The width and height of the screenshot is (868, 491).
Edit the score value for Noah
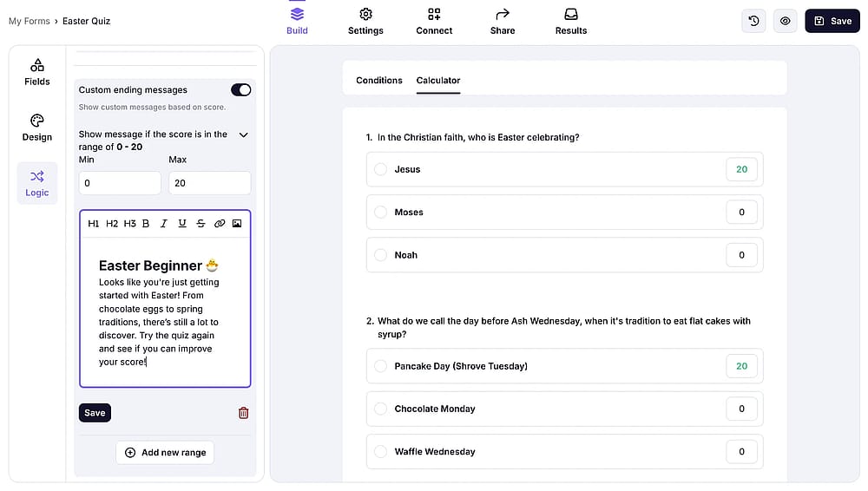point(741,255)
